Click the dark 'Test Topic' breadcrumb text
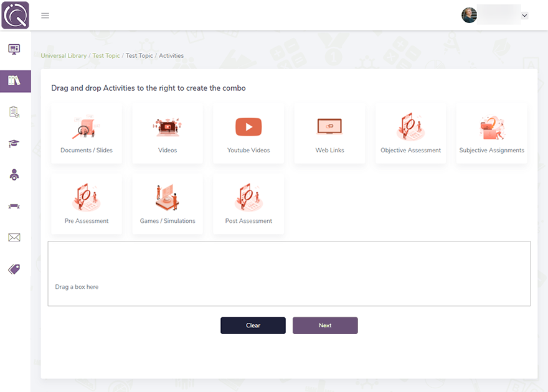Screen dimensions: 548x392 point(139,55)
